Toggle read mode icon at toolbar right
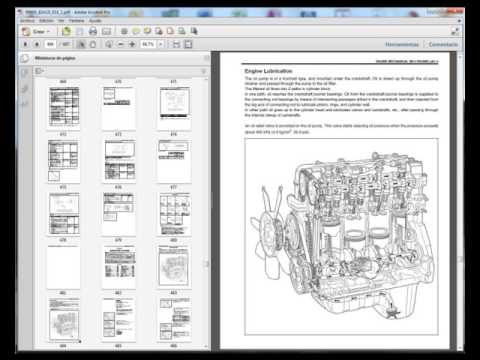The width and height of the screenshot is (480, 360). coord(455,31)
